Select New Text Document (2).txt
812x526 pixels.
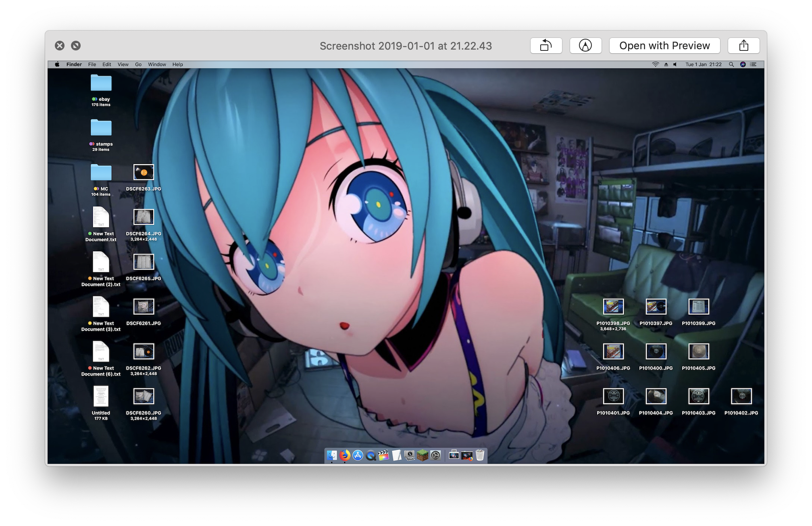[x=101, y=262]
